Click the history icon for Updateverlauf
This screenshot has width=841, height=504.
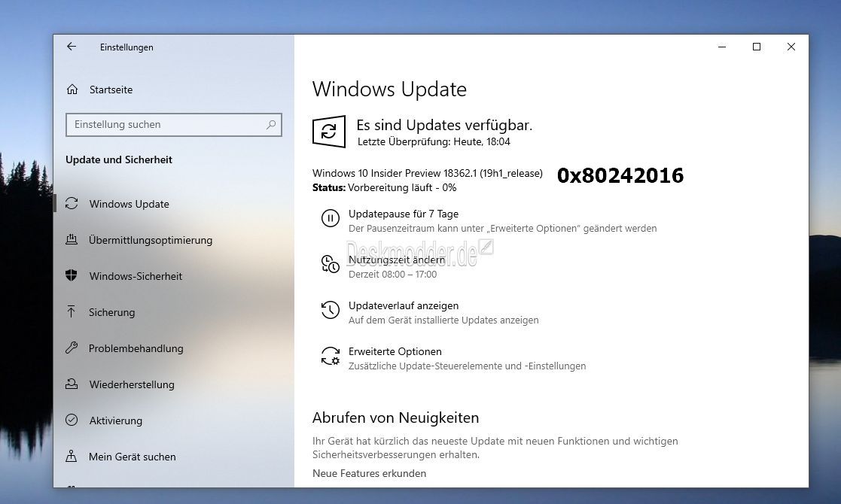point(331,310)
